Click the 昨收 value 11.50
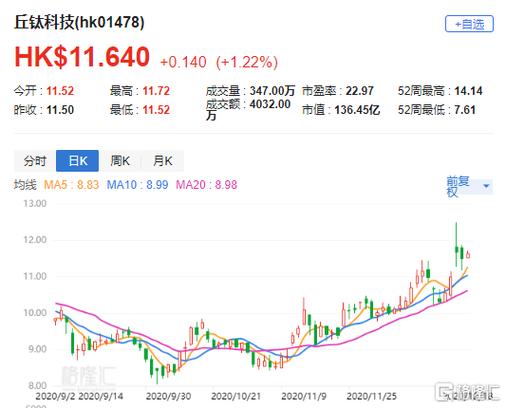The width and height of the screenshot is (506, 408). (60, 110)
